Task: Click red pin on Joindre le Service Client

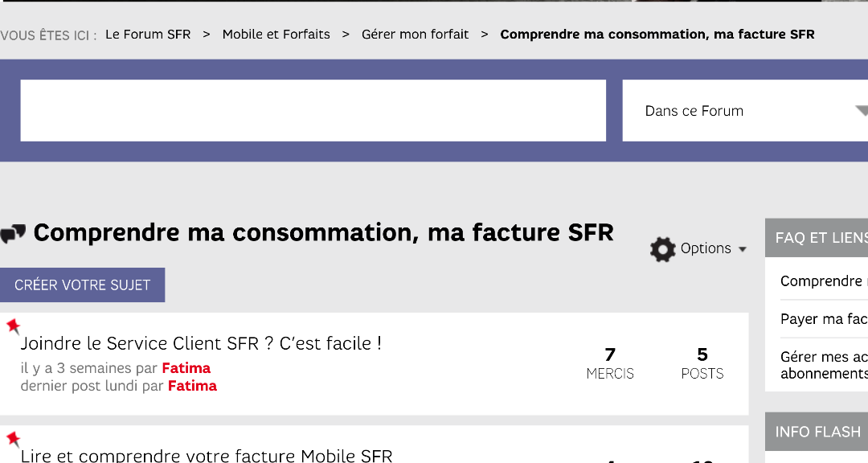Action: 13,326
